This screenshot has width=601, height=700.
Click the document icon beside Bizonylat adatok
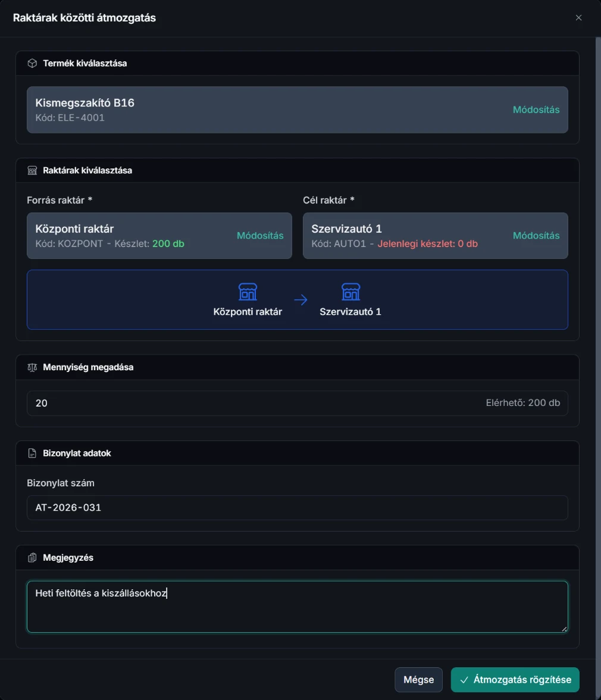pos(32,453)
